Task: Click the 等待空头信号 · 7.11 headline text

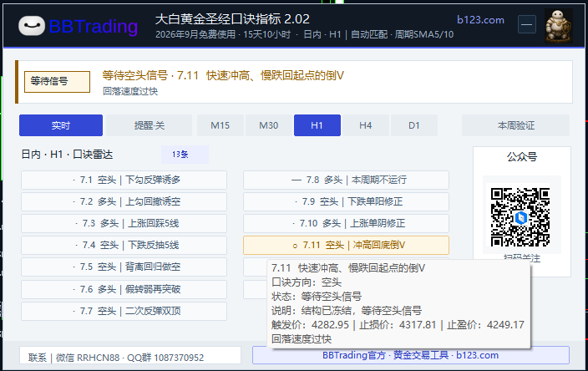Action: [x=223, y=76]
